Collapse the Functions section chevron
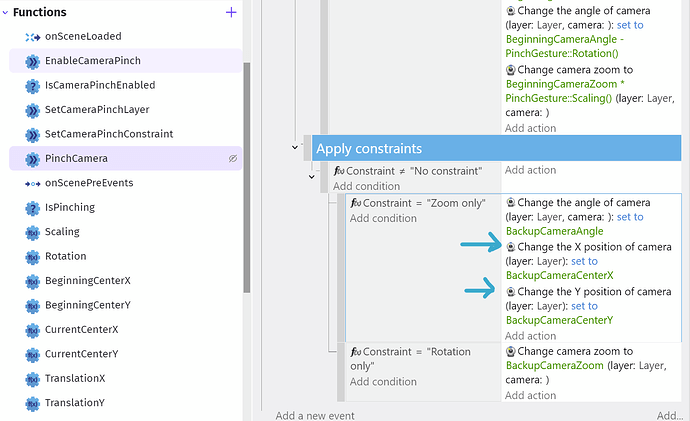This screenshot has height=421, width=690. tap(7, 13)
